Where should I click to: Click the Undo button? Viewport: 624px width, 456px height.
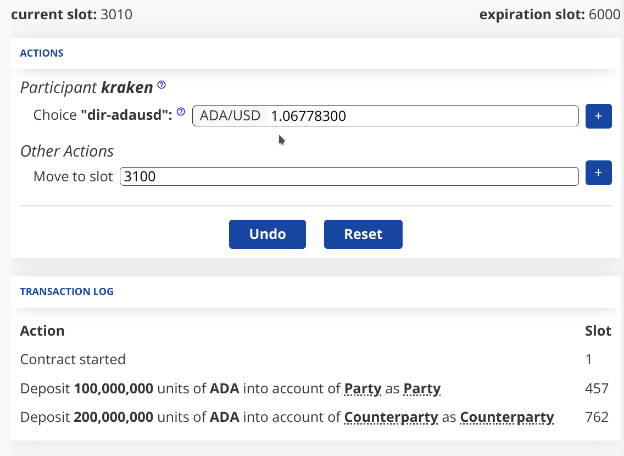coord(267,234)
